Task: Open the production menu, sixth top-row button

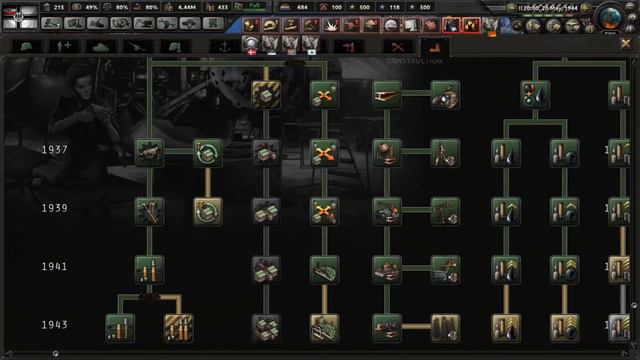Action: coord(167,23)
